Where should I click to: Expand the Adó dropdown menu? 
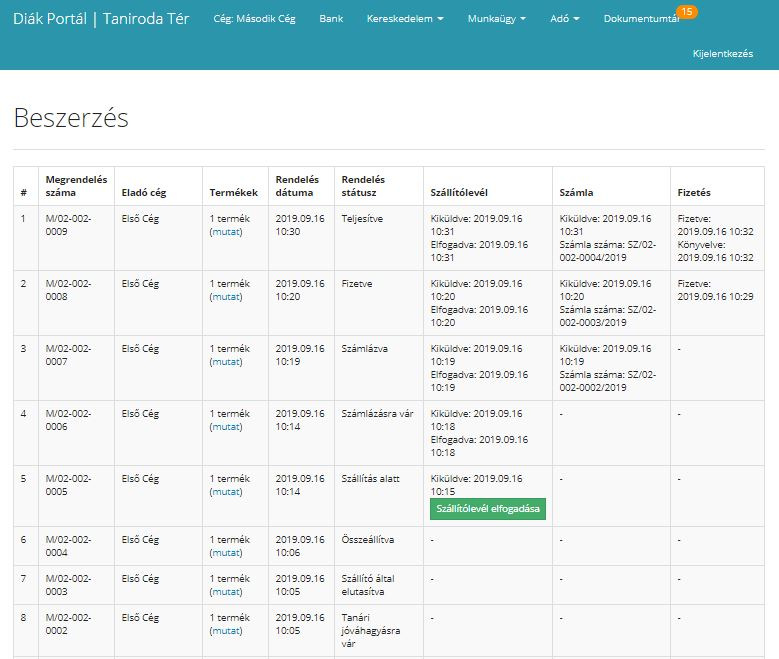pos(564,19)
